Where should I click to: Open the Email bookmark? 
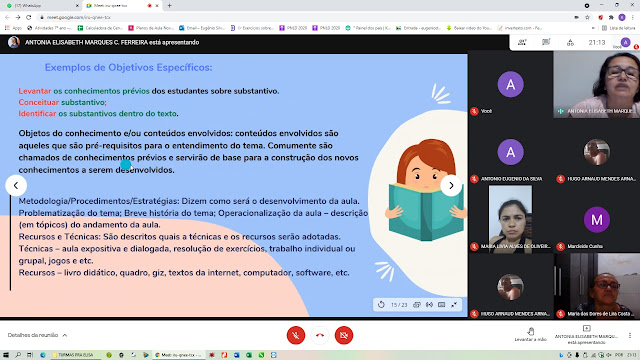point(202,28)
